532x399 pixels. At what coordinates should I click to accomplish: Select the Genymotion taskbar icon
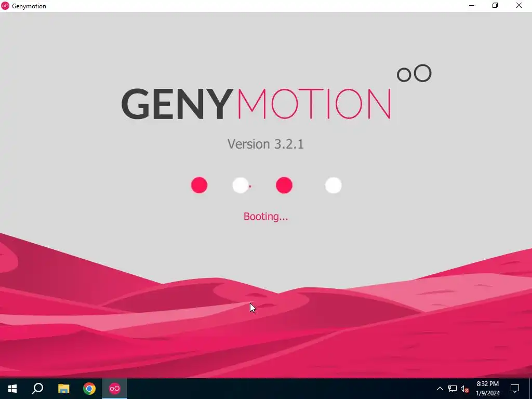pyautogui.click(x=115, y=389)
